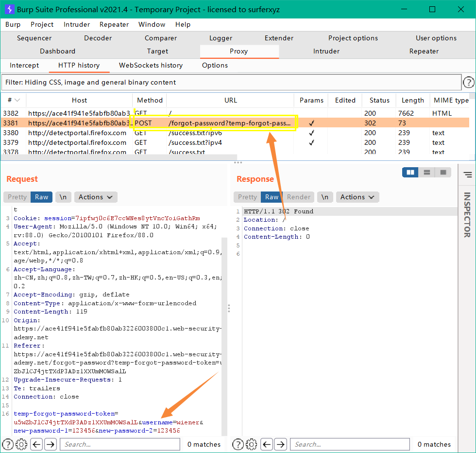
Task: Open the Intercept sub-tab
Action: pyautogui.click(x=24, y=65)
